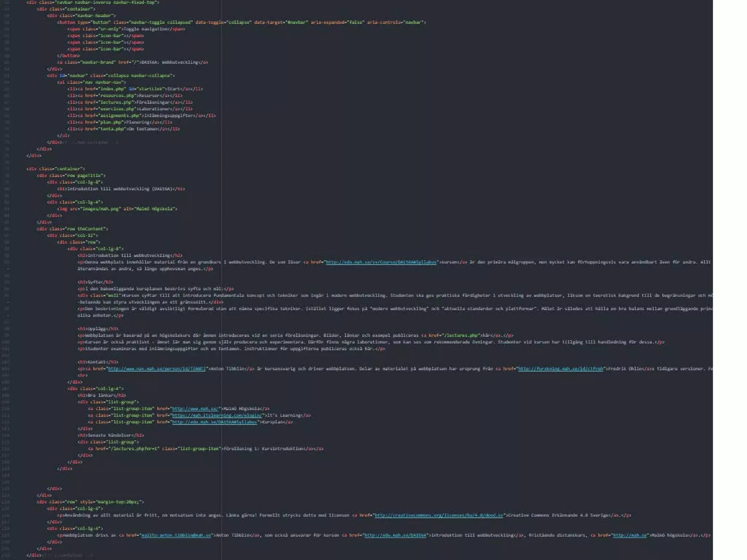Click the assignments.php Inlämningsuppgifter line
The width and height of the screenshot is (747, 560).
pos(141,116)
